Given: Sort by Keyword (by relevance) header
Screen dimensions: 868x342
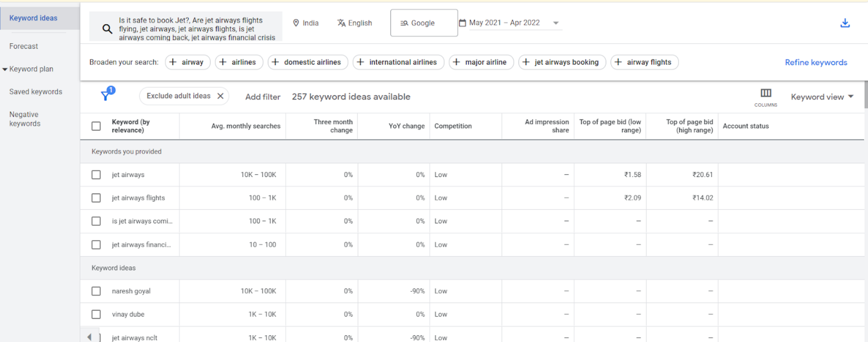Looking at the screenshot, I should [x=131, y=126].
